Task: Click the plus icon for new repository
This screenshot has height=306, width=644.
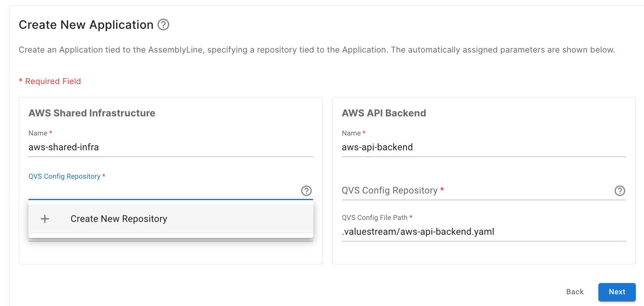Action: pos(45,219)
